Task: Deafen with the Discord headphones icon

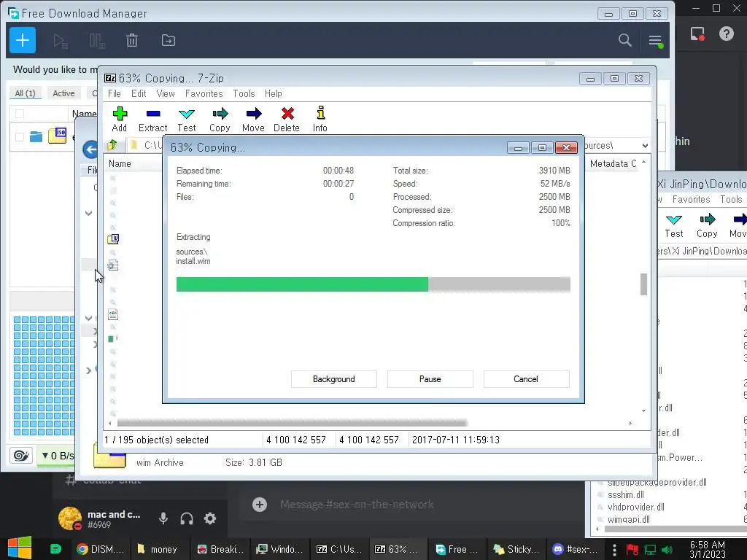Action: (187, 518)
